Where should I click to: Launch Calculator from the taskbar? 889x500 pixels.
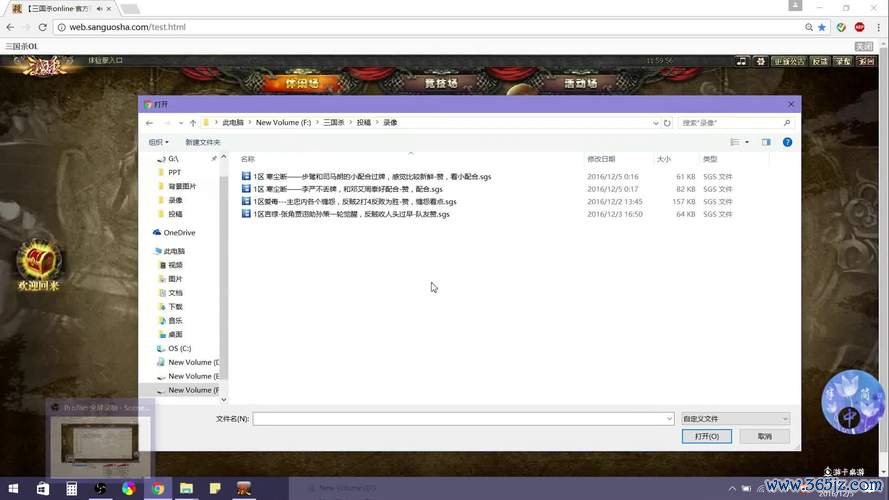[x=71, y=489]
